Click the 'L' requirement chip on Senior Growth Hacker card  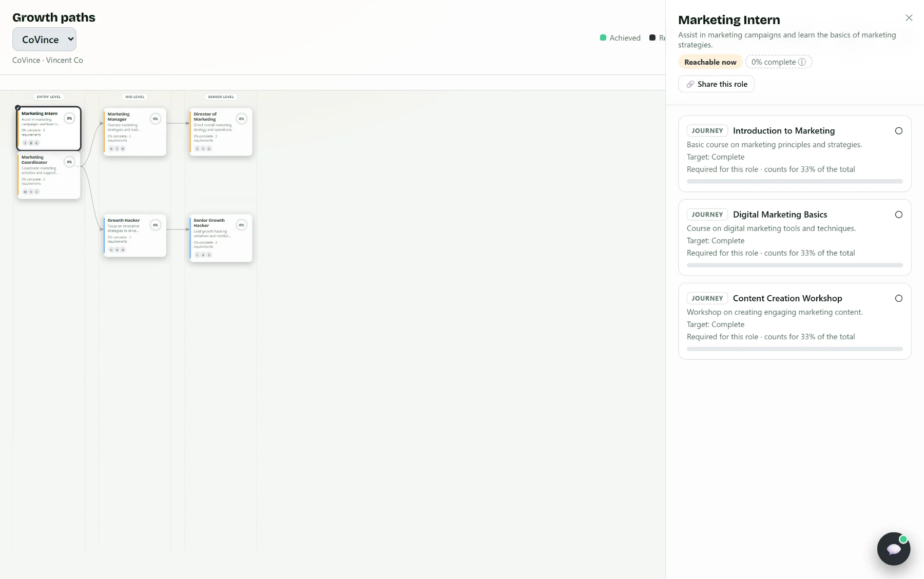[x=198, y=255]
